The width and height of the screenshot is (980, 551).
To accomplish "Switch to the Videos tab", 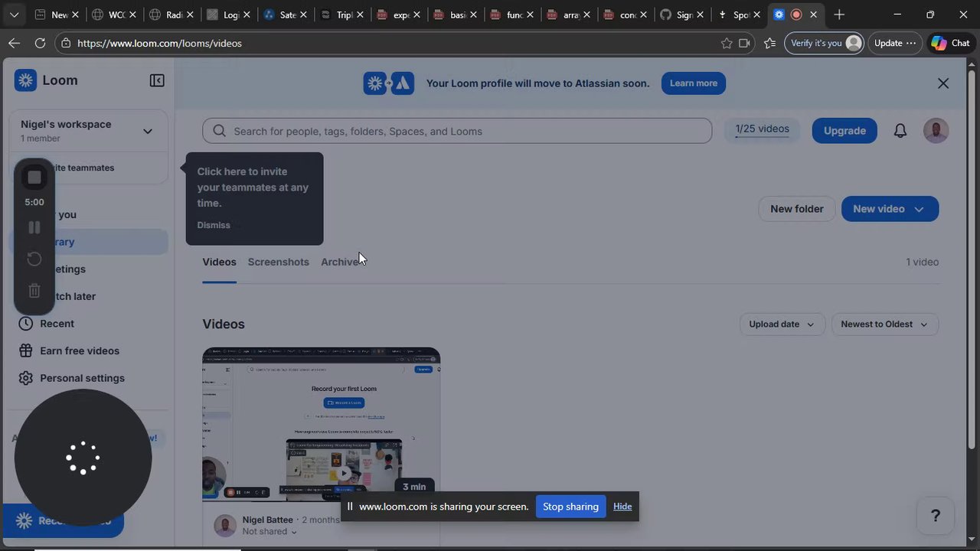I will 219,262.
